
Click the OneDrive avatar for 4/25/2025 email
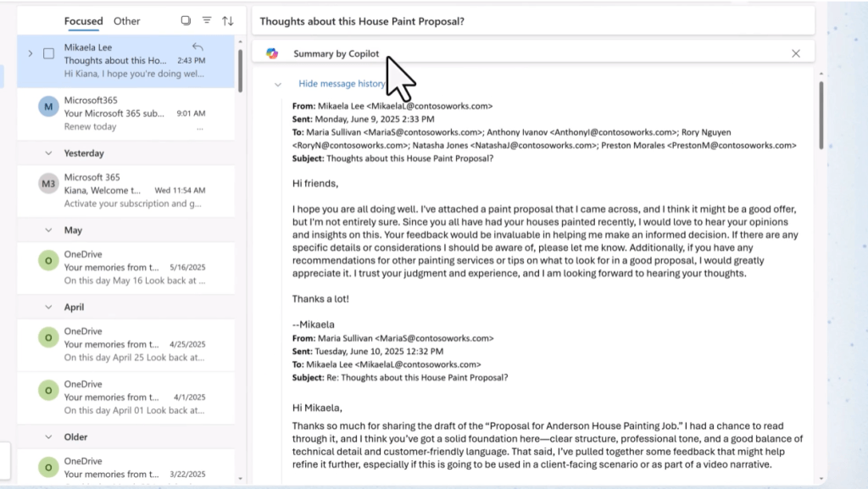tap(48, 337)
